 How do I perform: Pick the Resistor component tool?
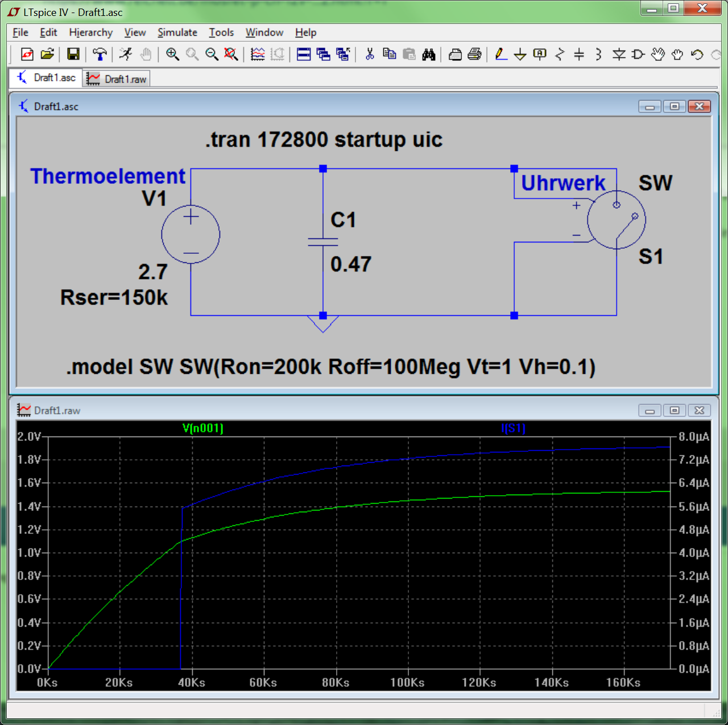click(x=560, y=54)
